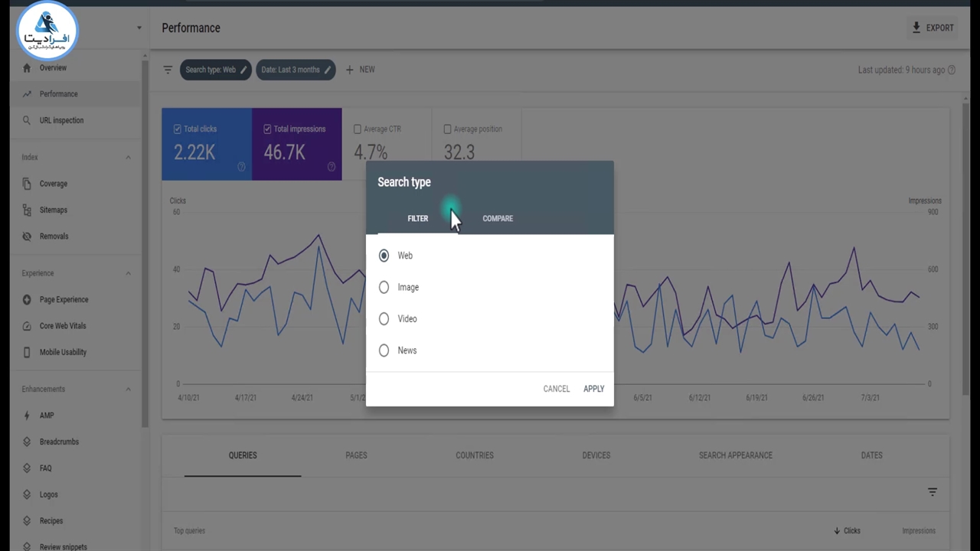Image resolution: width=980 pixels, height=551 pixels.
Task: Click the Total impressions purple metric card
Action: pyautogui.click(x=296, y=145)
